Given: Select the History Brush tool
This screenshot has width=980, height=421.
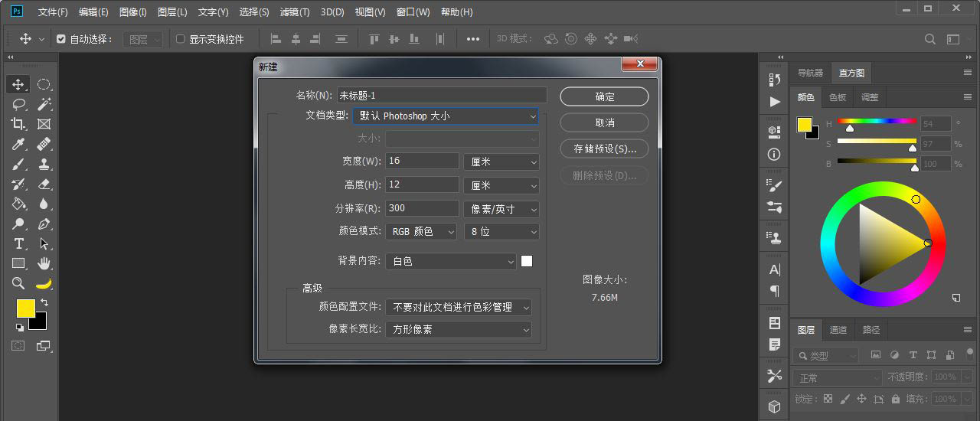Looking at the screenshot, I should point(18,184).
